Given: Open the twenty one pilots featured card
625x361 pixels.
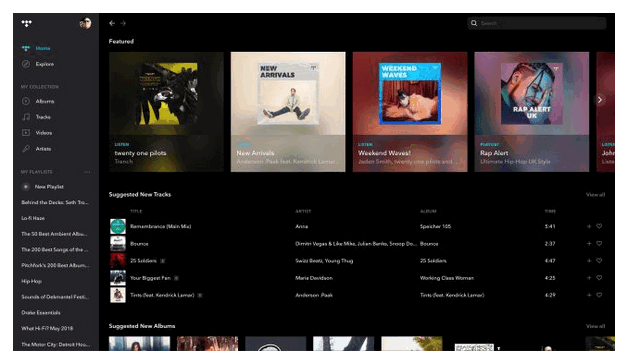Looking at the screenshot, I should 166,112.
